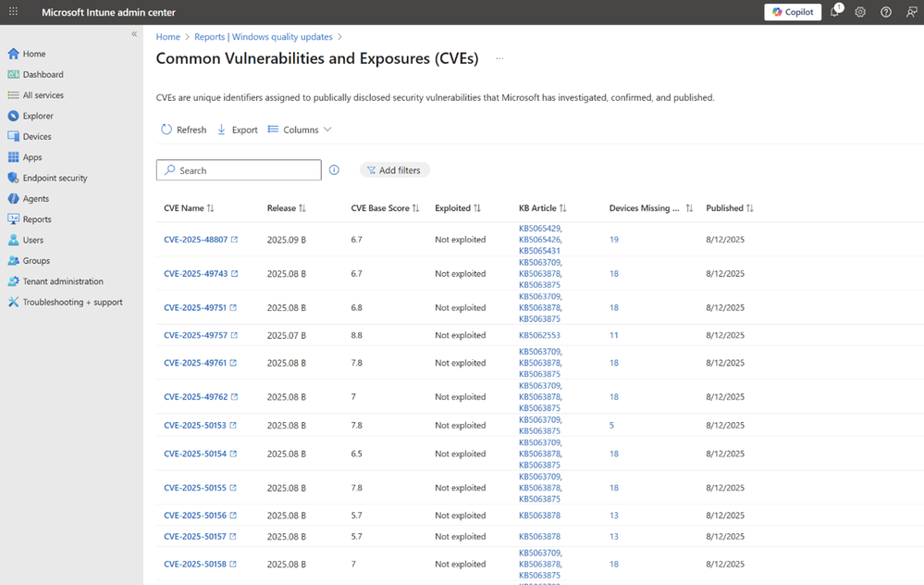Click the 6.5 base score cell
The width and height of the screenshot is (924, 585).
click(x=356, y=454)
